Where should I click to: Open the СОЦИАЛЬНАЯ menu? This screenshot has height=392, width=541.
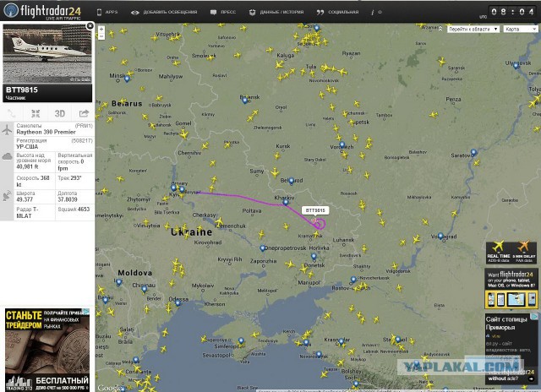tap(338, 12)
